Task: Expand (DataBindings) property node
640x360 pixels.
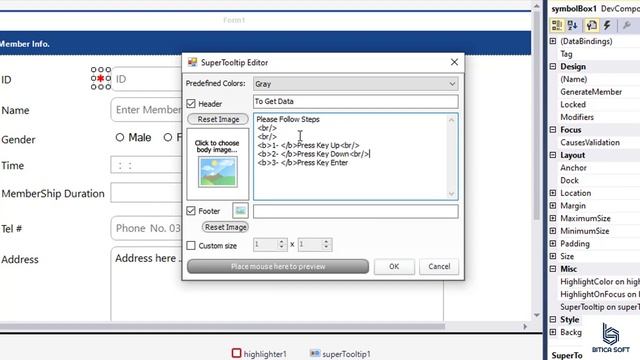Action: [x=553, y=41]
